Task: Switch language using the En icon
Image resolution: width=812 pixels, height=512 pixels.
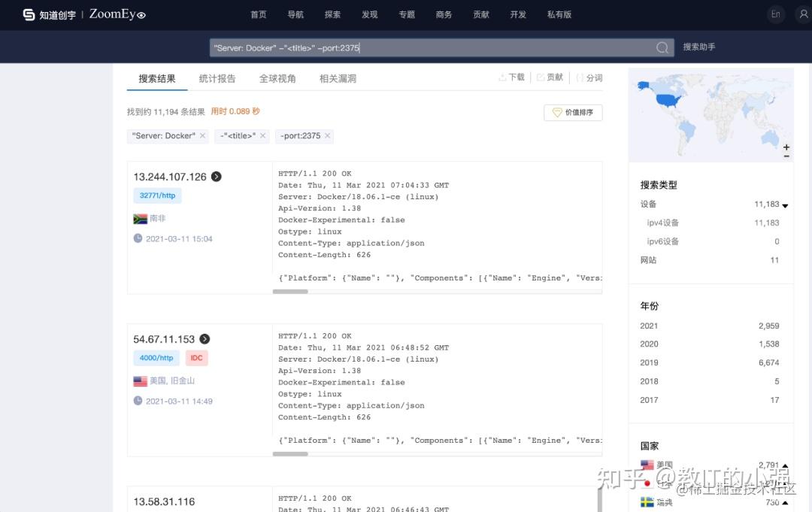Action: click(x=776, y=14)
